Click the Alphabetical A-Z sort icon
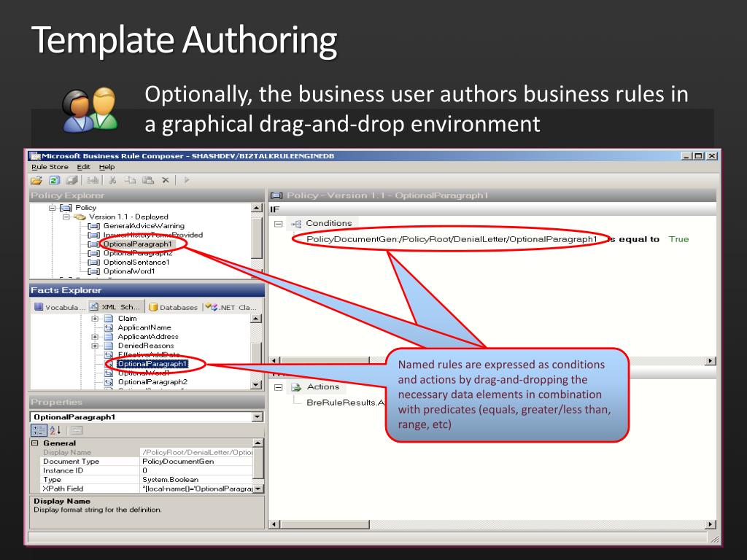 coord(55,430)
